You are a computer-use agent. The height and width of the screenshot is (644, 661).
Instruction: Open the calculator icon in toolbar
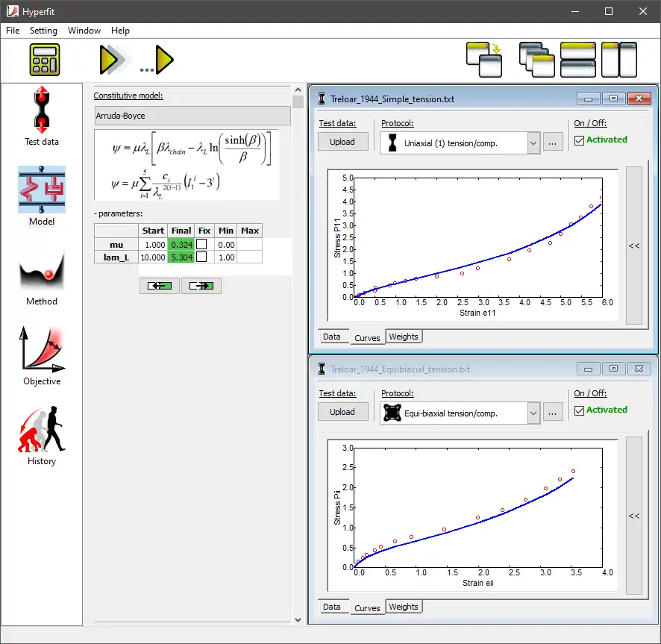tap(44, 60)
